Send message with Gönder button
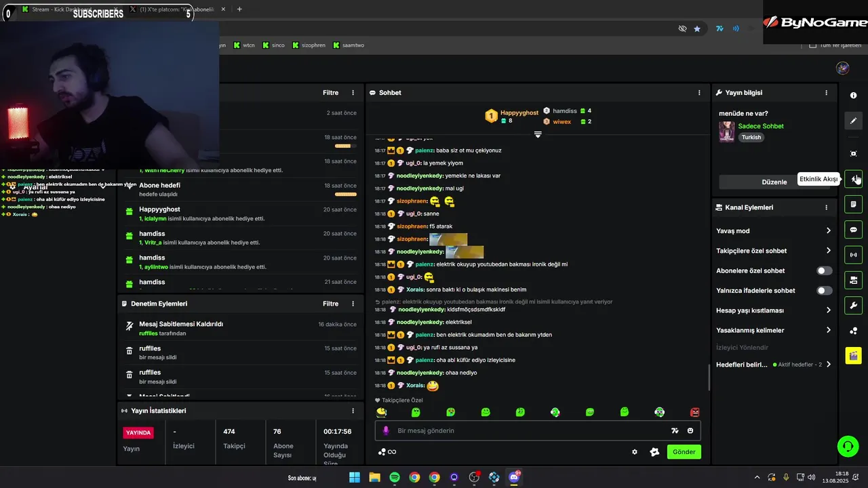 (684, 452)
